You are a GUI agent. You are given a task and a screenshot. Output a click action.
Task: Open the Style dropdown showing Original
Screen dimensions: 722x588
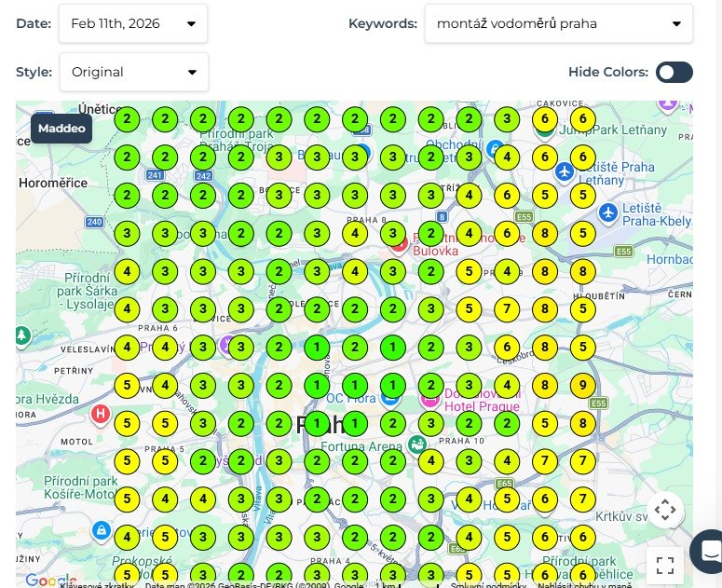[x=134, y=73]
